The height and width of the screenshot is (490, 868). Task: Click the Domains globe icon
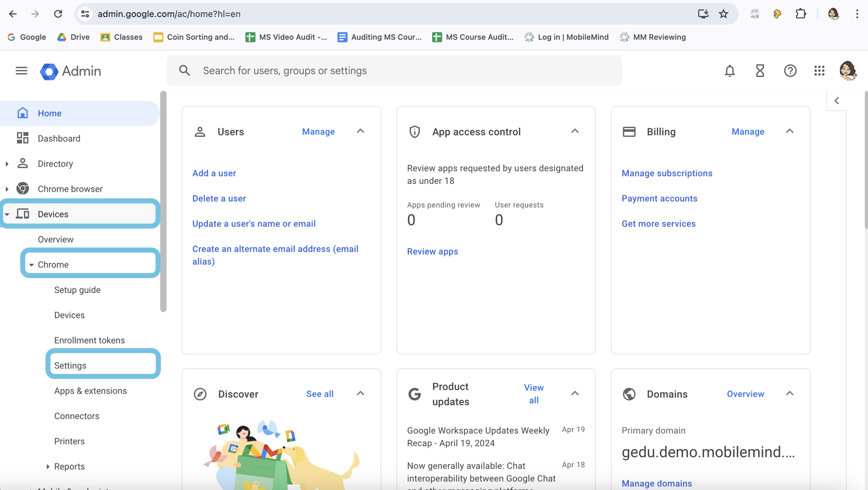629,394
